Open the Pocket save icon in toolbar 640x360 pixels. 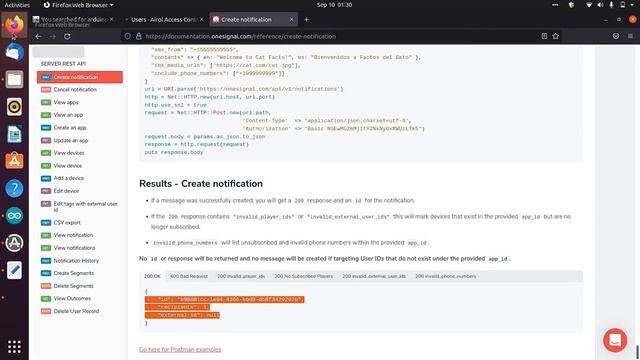point(616,36)
